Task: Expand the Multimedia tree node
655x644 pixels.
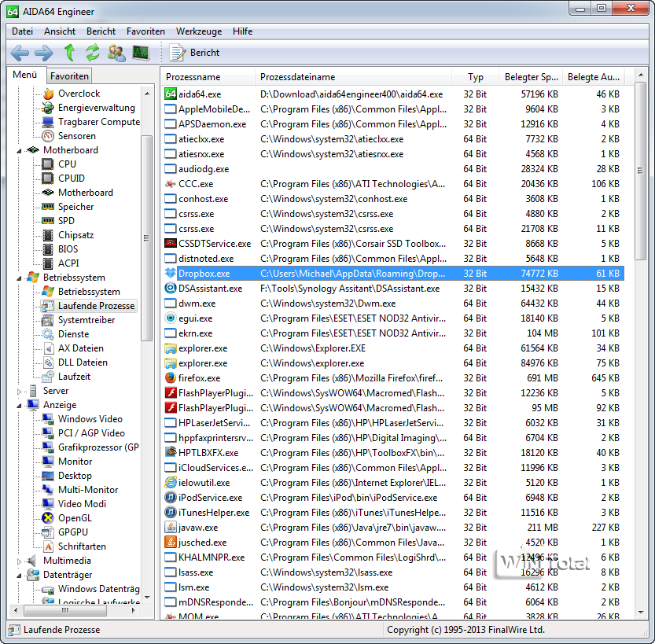Action: coord(20,561)
